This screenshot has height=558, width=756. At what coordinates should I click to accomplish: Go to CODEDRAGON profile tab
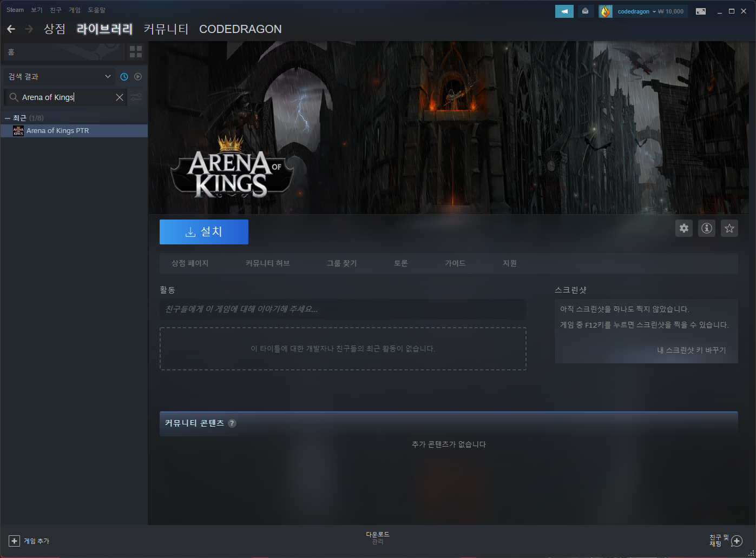click(240, 29)
